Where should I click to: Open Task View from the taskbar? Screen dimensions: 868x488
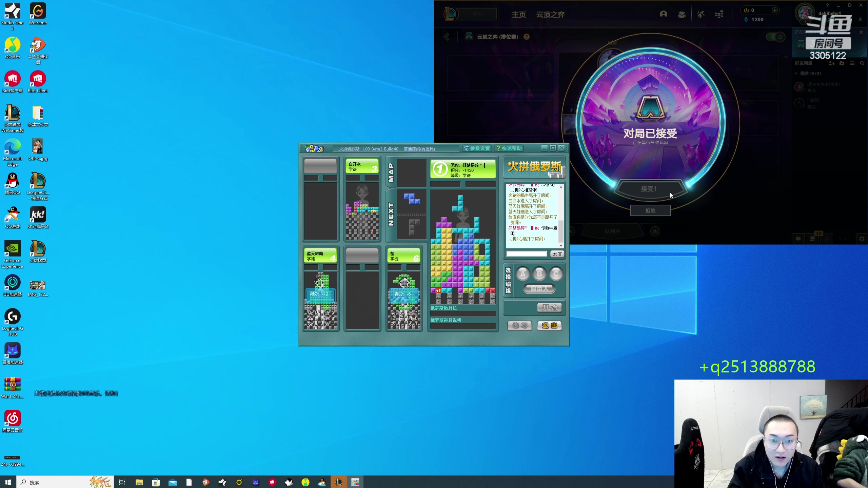click(122, 482)
